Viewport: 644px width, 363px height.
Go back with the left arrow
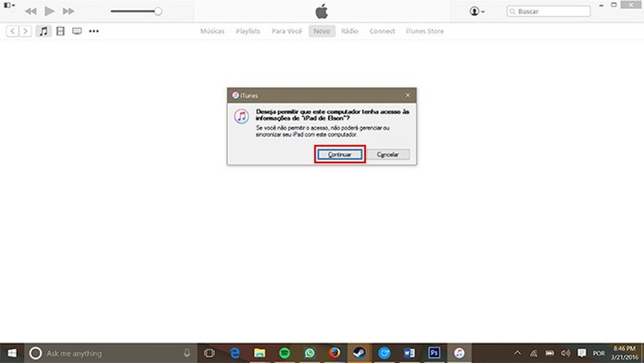pyautogui.click(x=12, y=31)
